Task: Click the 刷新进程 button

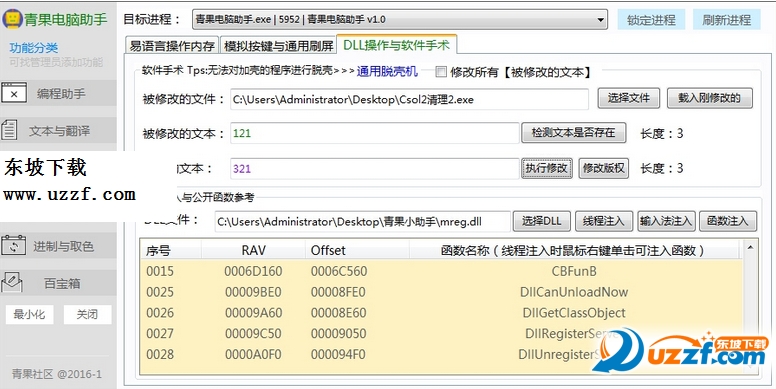Action: (x=727, y=20)
